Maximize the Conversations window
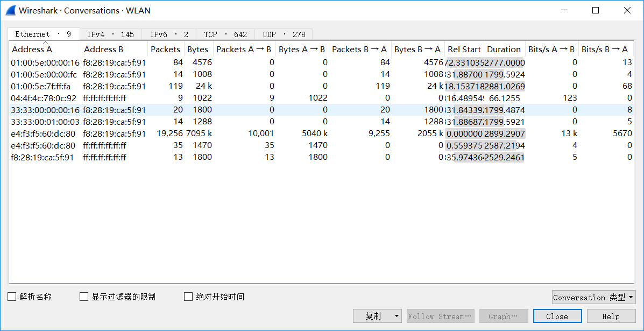Image resolution: width=644 pixels, height=331 pixels. (595, 11)
